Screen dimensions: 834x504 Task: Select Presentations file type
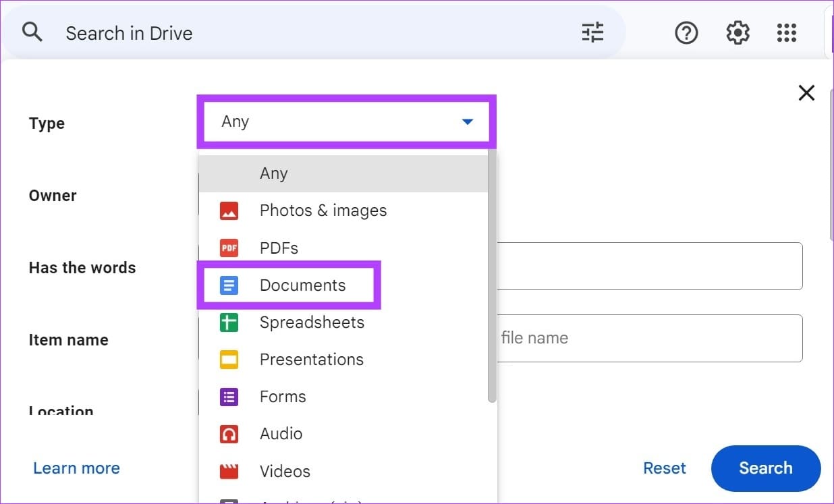(x=343, y=359)
